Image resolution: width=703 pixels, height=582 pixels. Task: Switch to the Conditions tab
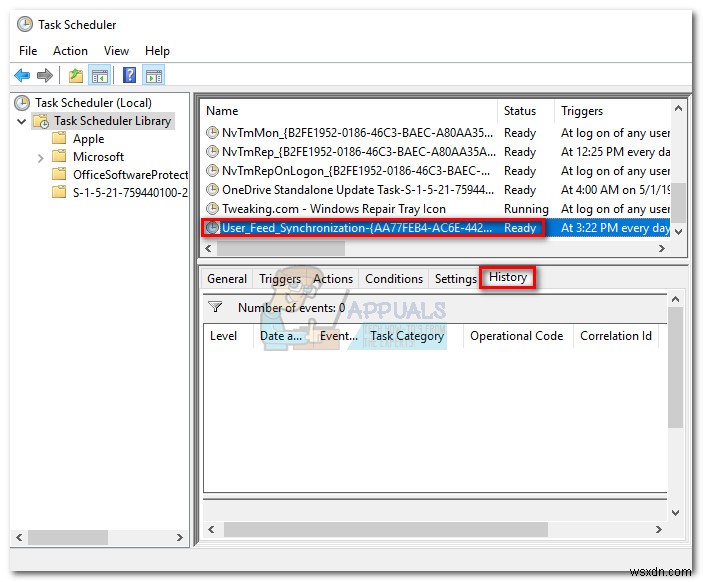[394, 278]
